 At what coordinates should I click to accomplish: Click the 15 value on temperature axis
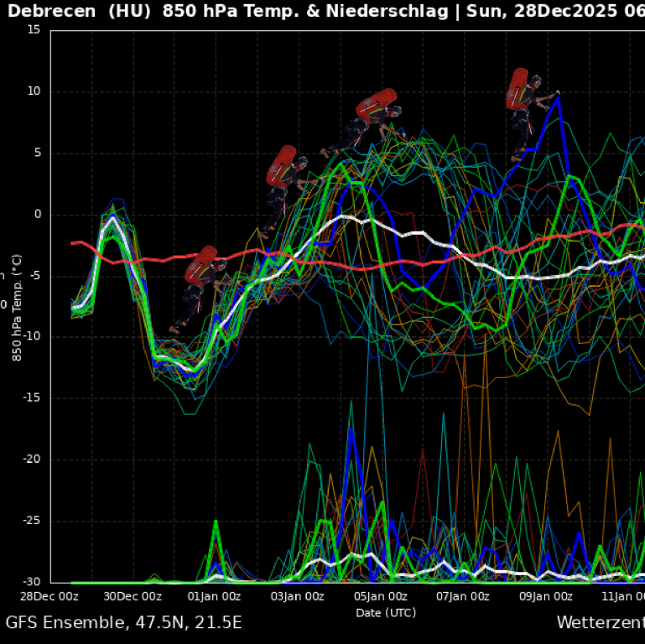tap(34, 29)
